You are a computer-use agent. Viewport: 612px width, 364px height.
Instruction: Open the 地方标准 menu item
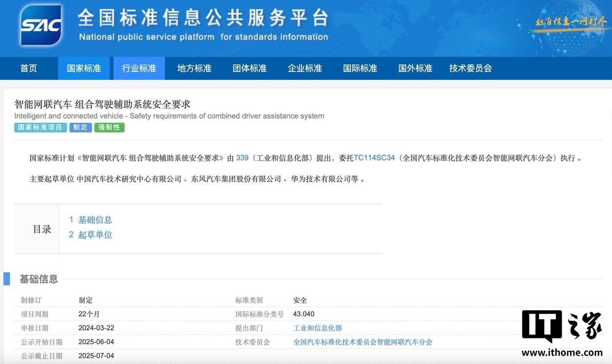point(194,68)
